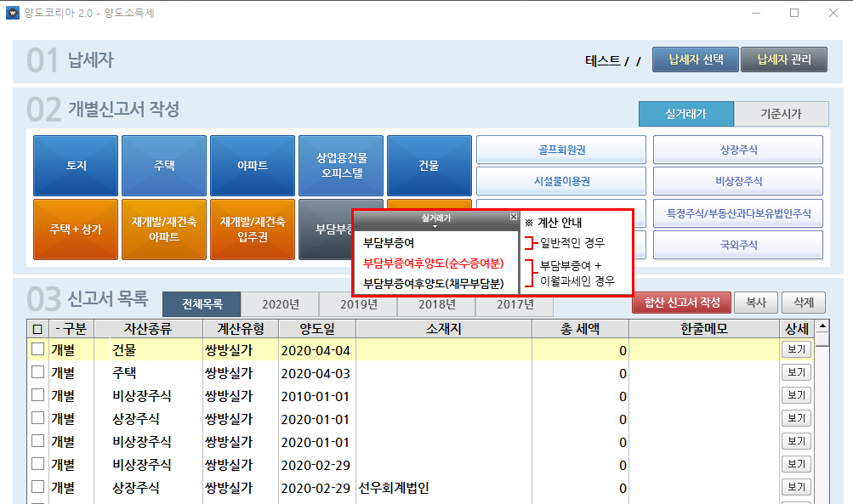
Task: Click the 2010-01-01 date cell
Action: click(x=316, y=396)
